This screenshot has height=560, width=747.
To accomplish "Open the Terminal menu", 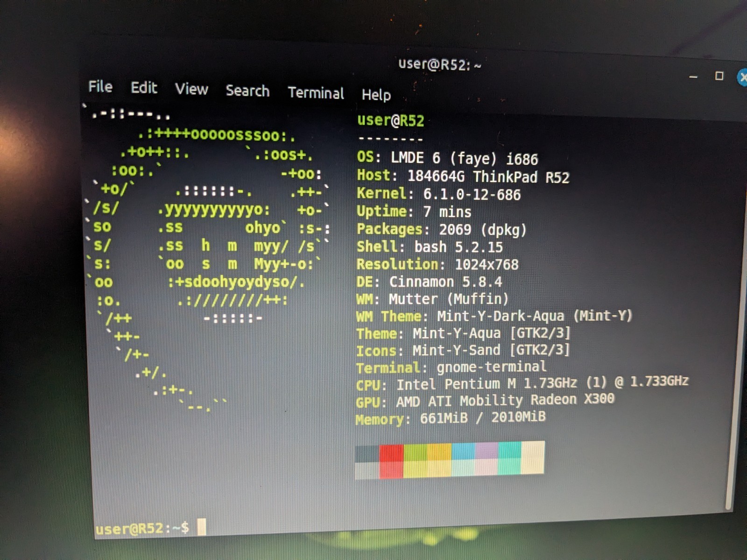I will point(316,92).
